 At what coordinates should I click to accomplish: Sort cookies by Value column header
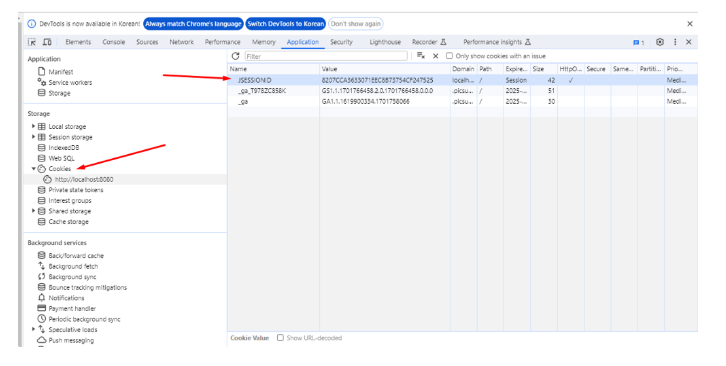(385, 69)
